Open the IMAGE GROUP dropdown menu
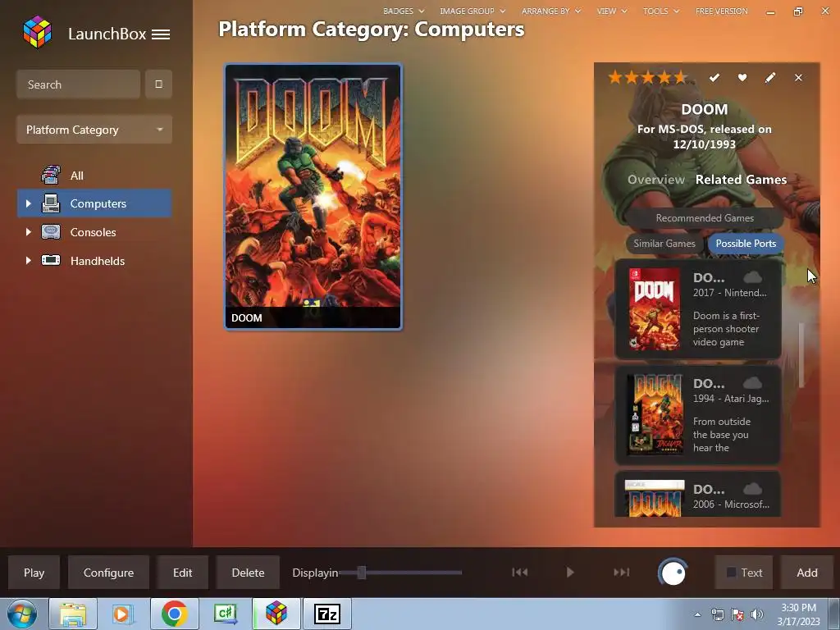 click(472, 11)
